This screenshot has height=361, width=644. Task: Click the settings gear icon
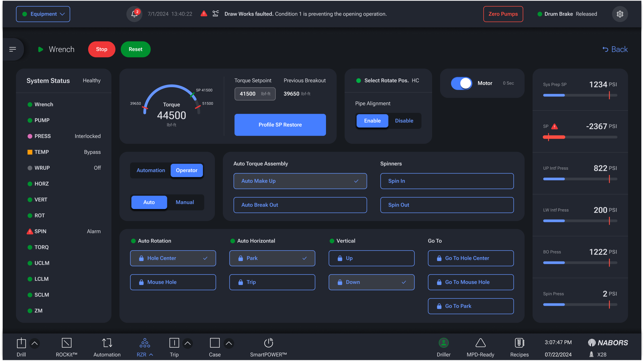click(620, 14)
